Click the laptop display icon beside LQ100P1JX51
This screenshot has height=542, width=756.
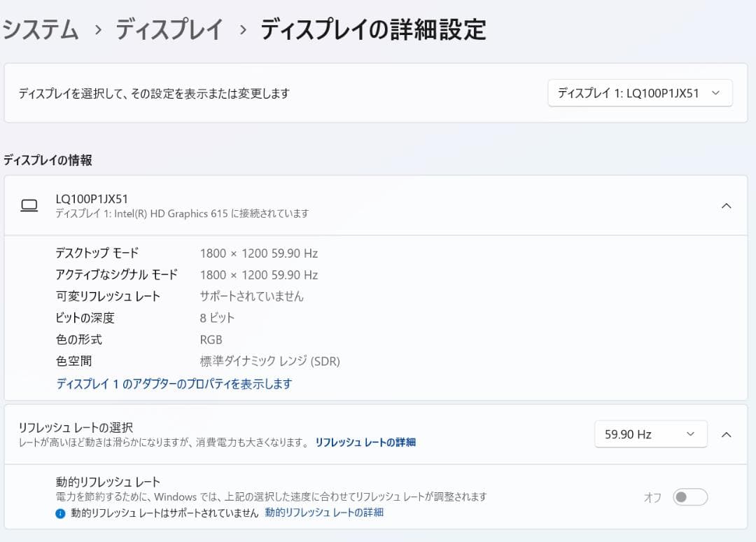(29, 205)
